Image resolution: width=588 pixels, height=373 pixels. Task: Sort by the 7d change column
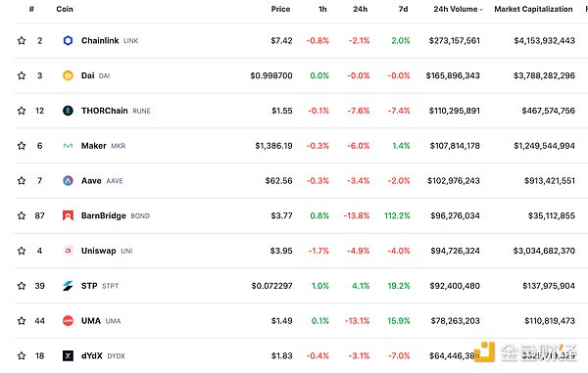tap(403, 9)
